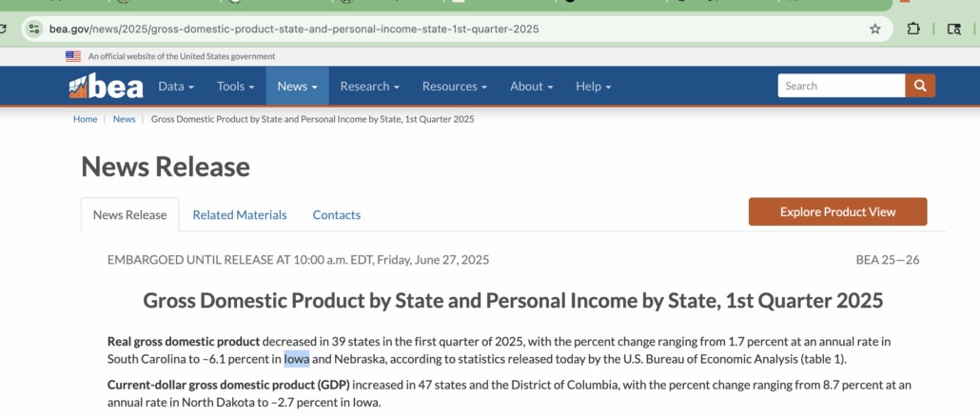Click the BEA logo
This screenshot has height=418, width=980.
click(106, 87)
